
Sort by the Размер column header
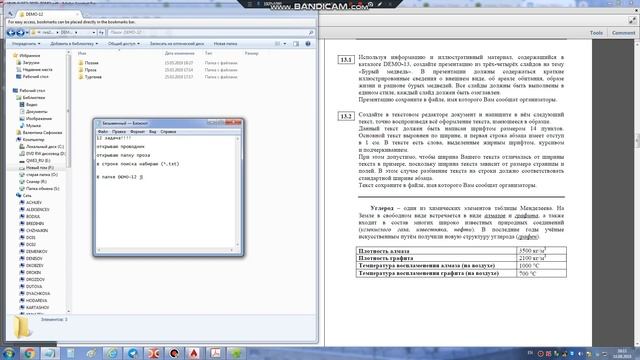point(252,53)
